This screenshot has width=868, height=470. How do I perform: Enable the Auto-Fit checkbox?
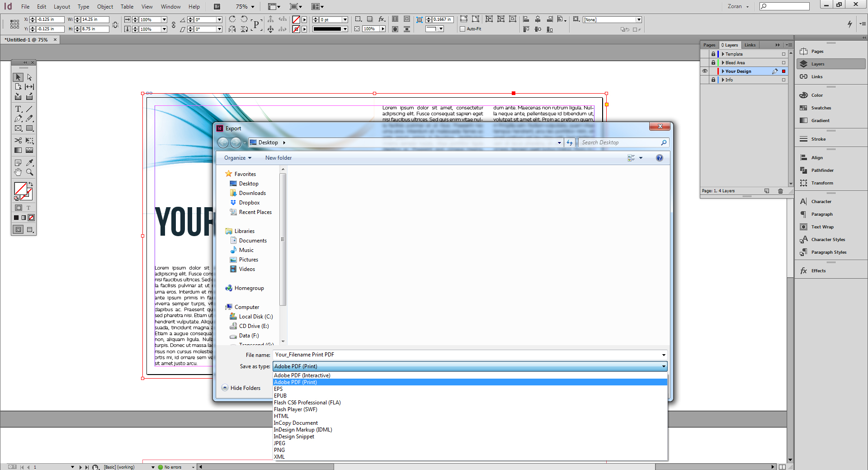[x=462, y=28]
